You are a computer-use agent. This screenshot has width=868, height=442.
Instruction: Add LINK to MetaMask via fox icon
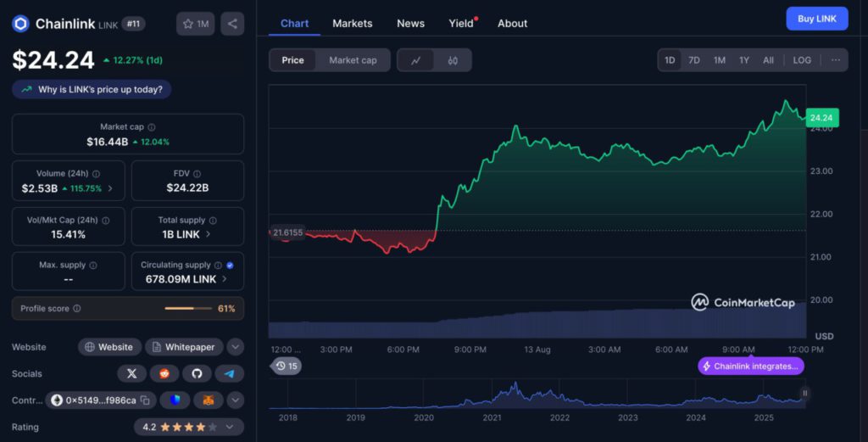pos(208,400)
